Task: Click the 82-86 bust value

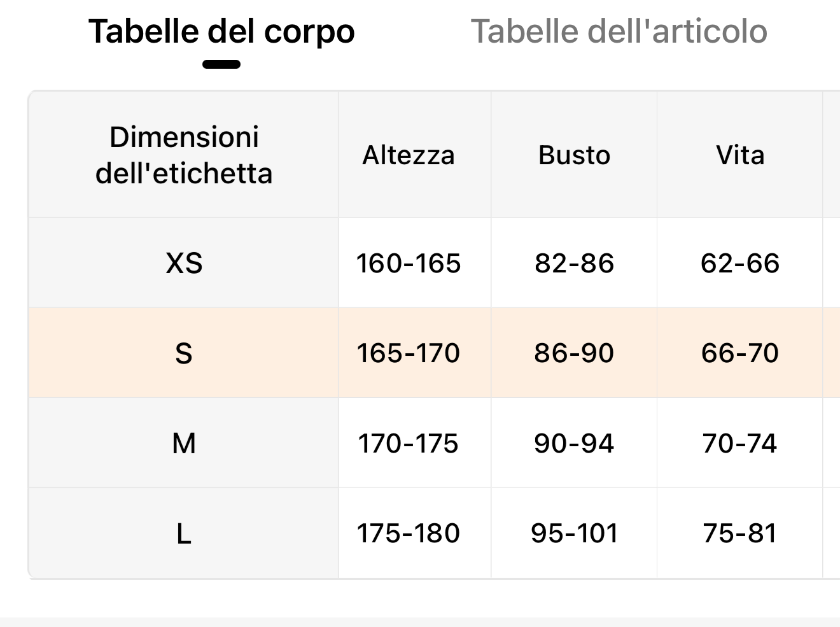Action: pyautogui.click(x=574, y=263)
